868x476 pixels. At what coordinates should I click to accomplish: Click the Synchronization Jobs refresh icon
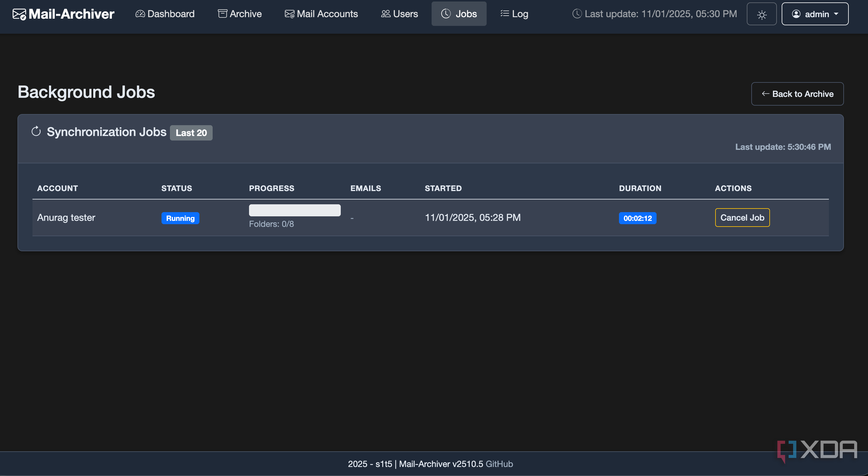point(36,131)
